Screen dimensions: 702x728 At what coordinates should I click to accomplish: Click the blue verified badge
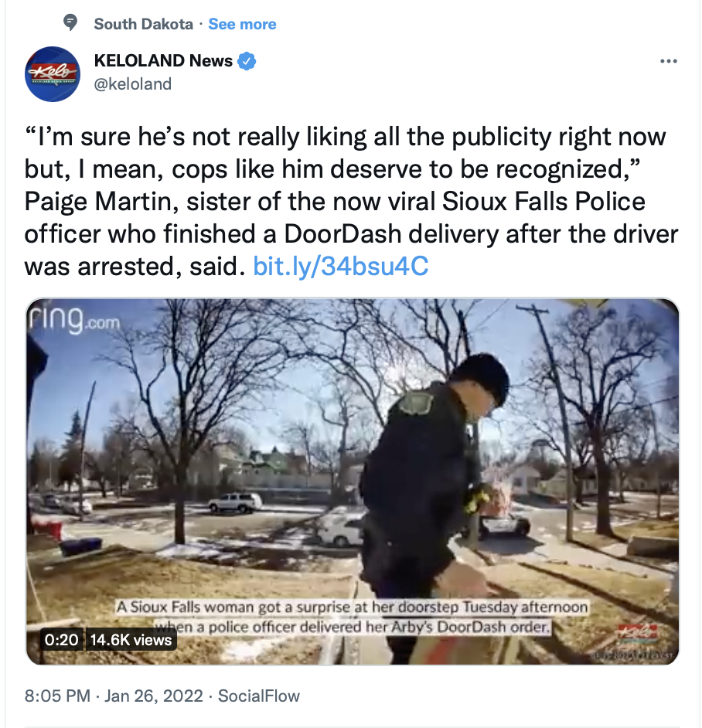[x=247, y=61]
